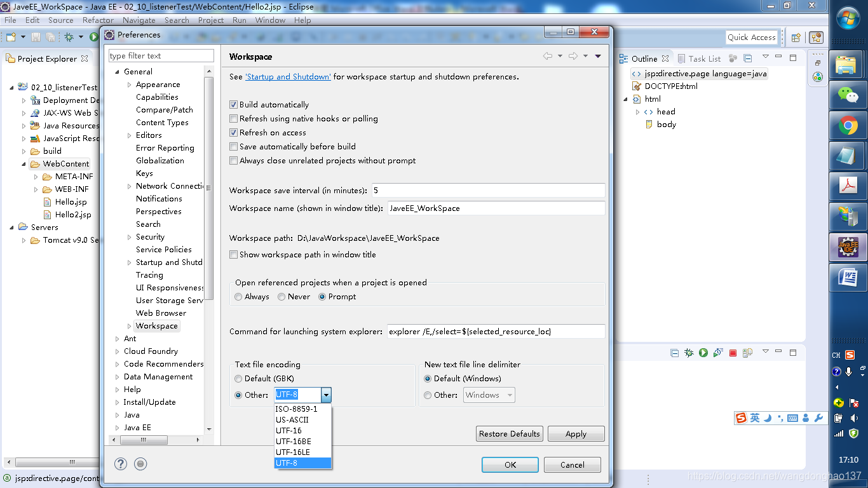The width and height of the screenshot is (868, 488).
Task: Click the Save disk icon in Eclipse toolbar
Action: (36, 37)
